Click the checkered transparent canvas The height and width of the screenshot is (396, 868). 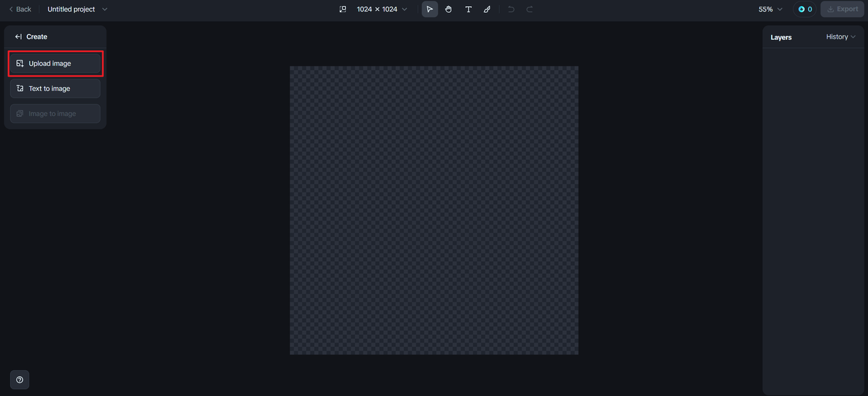click(434, 210)
